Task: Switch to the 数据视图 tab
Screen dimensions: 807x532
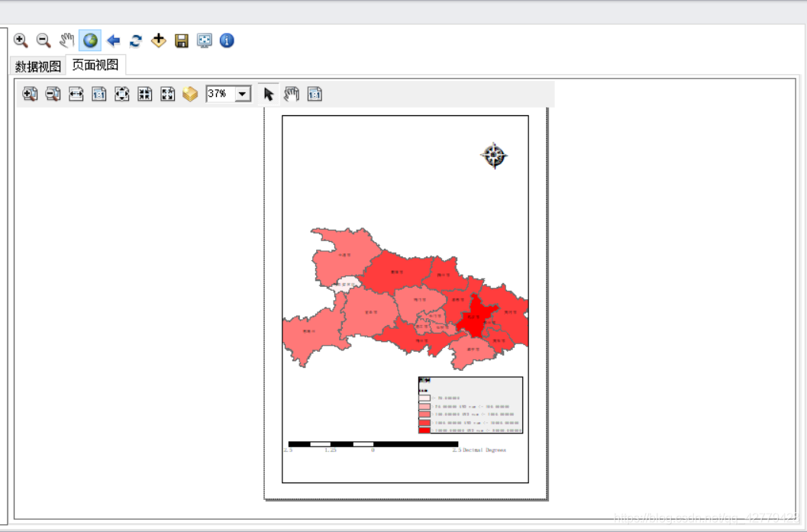Action: tap(37, 66)
